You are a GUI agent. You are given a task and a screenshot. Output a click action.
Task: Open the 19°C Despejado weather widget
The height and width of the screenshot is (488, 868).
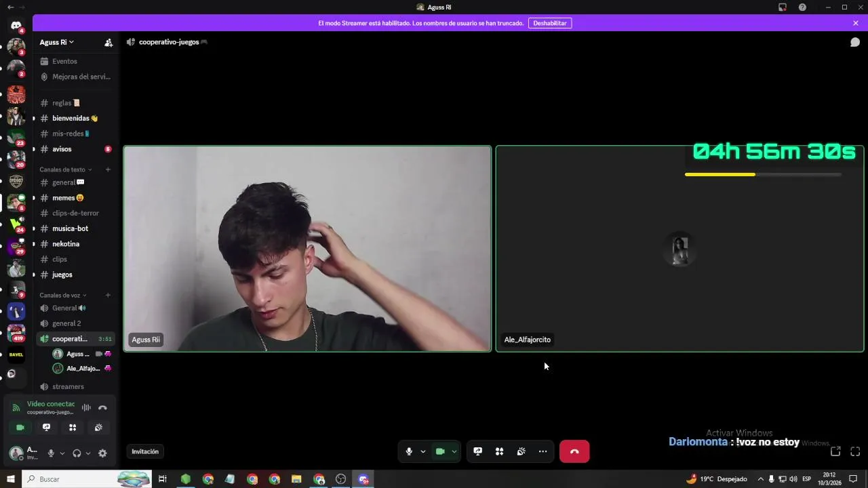[717, 479]
